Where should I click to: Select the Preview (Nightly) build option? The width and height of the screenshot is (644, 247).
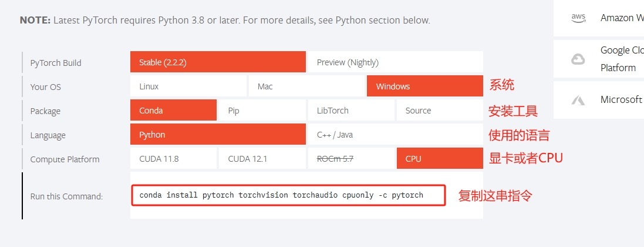396,62
